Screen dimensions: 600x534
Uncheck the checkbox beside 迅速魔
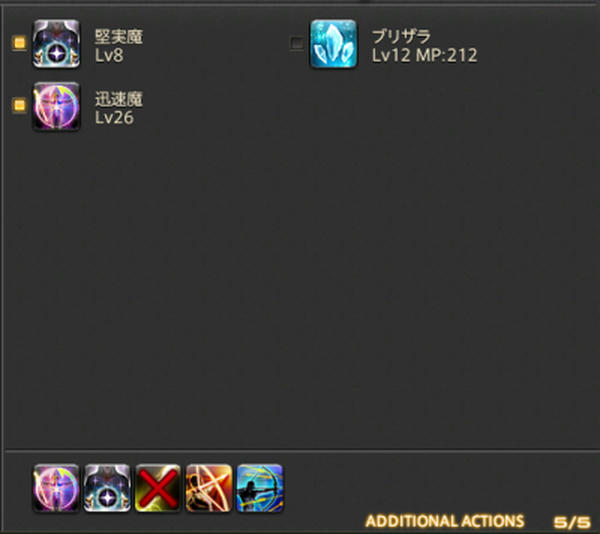pos(19,105)
